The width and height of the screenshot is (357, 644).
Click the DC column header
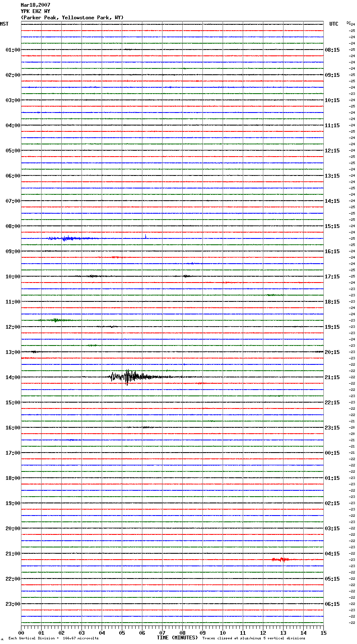pyautogui.click(x=349, y=23)
